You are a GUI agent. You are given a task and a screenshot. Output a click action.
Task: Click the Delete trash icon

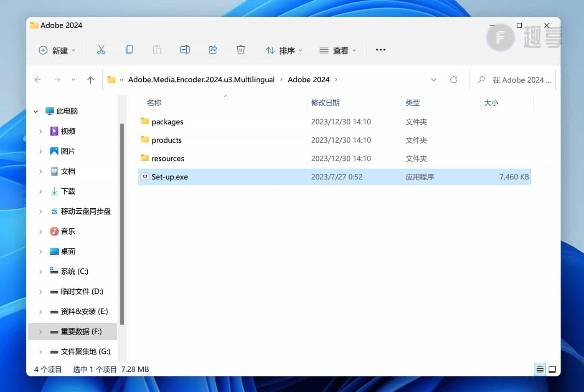(x=241, y=50)
